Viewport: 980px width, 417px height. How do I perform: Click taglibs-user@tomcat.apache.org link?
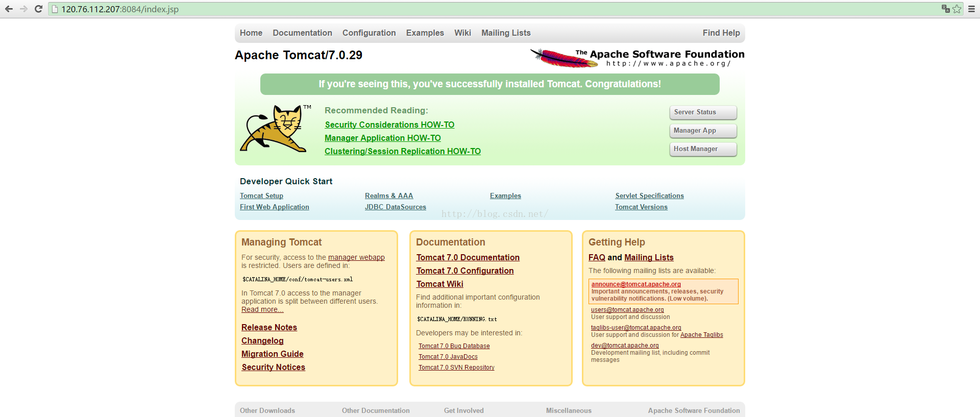click(x=636, y=328)
